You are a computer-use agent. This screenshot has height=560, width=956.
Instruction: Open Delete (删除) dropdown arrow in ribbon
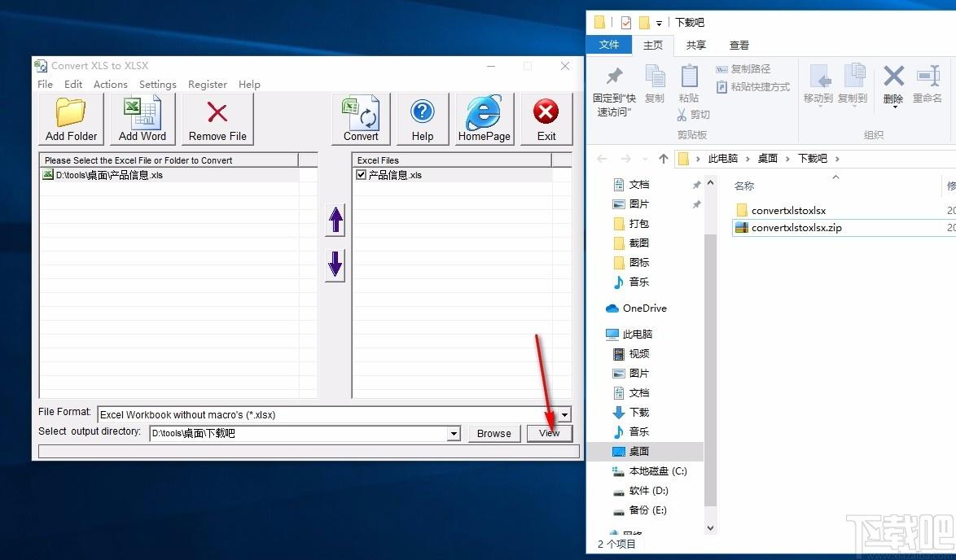[x=894, y=106]
